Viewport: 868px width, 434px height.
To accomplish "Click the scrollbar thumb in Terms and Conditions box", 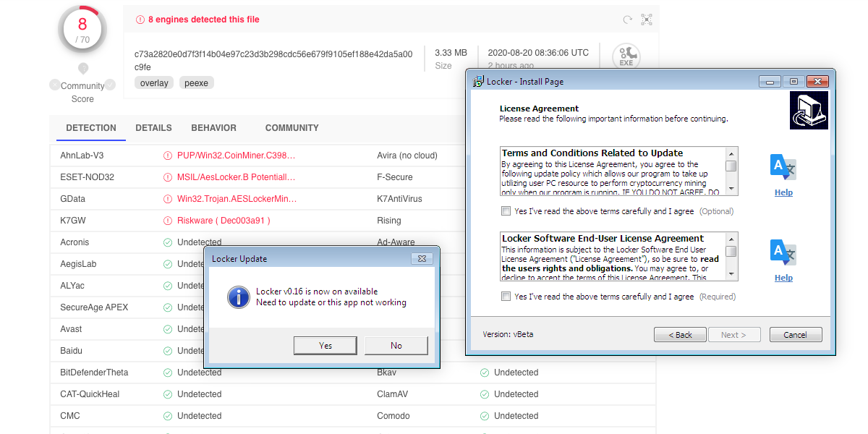I will coord(732,166).
